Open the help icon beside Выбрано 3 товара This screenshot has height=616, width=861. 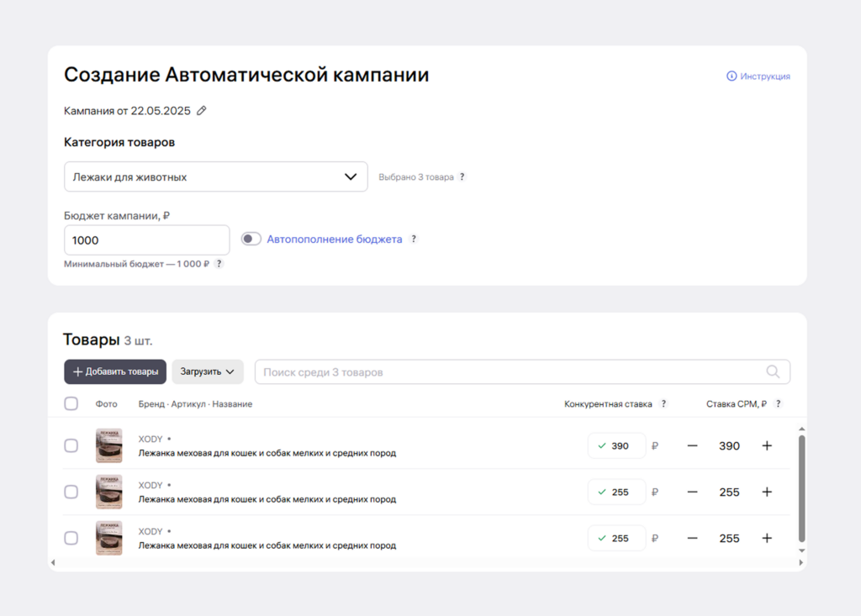(462, 177)
